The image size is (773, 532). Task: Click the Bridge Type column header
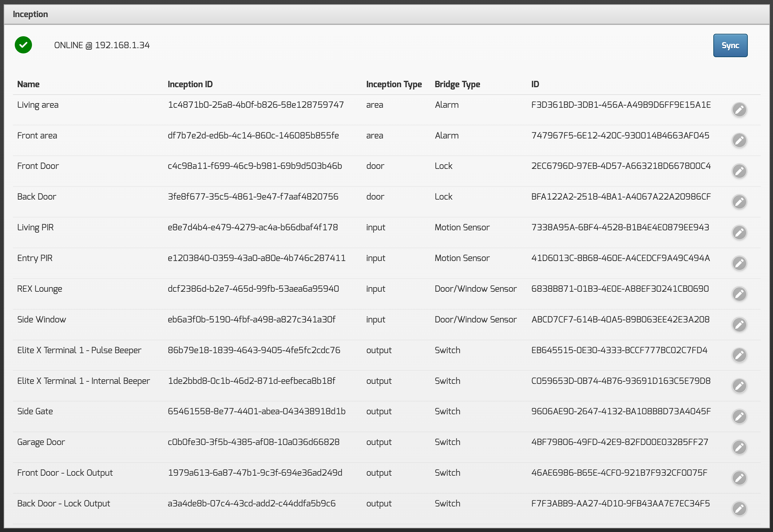point(457,84)
